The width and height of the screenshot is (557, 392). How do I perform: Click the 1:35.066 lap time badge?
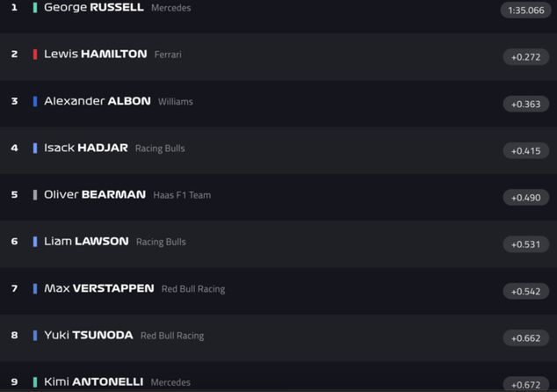click(x=525, y=11)
